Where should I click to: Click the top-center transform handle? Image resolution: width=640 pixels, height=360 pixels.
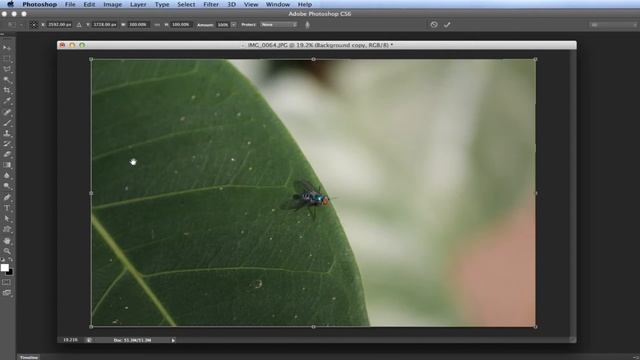point(313,59)
